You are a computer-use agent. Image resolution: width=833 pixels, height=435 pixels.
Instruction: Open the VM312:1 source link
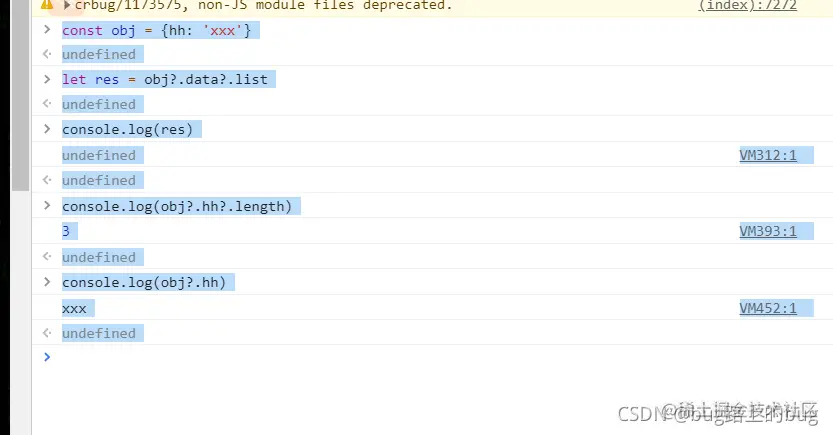(x=768, y=155)
